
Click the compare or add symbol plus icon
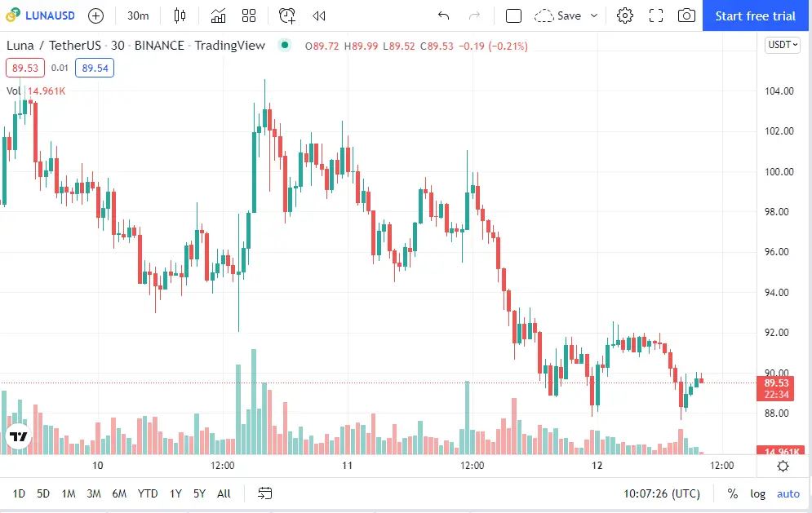(x=95, y=16)
